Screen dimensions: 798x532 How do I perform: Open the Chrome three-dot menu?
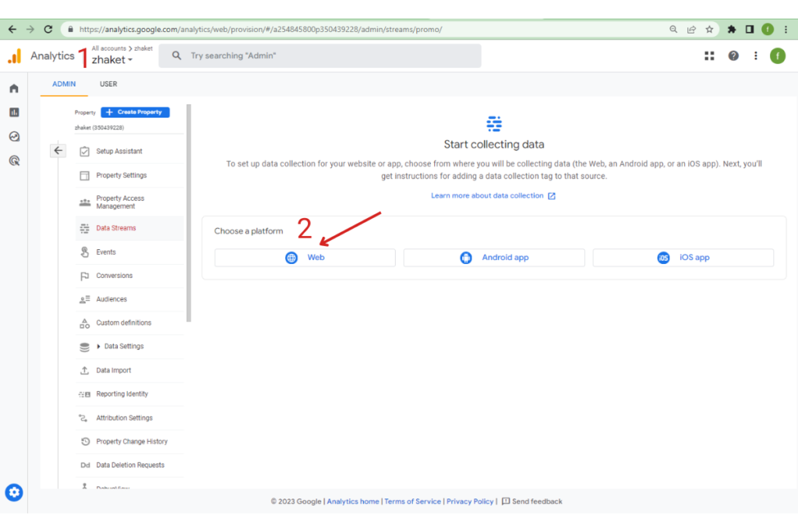click(786, 30)
